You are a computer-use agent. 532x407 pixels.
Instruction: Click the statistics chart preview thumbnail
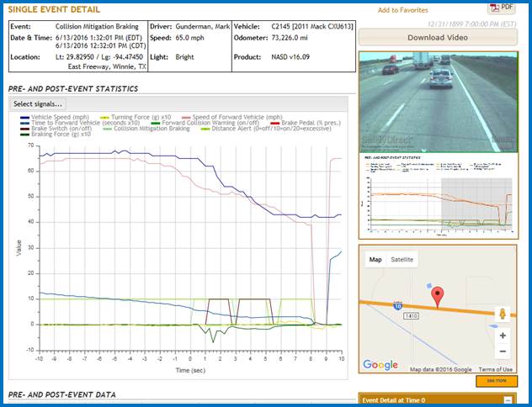click(437, 192)
